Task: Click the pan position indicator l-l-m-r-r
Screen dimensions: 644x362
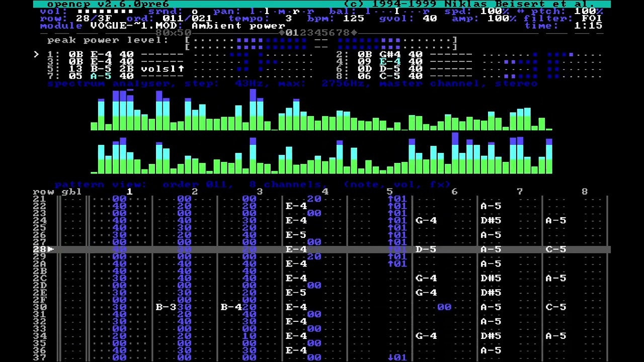Action: [282, 11]
